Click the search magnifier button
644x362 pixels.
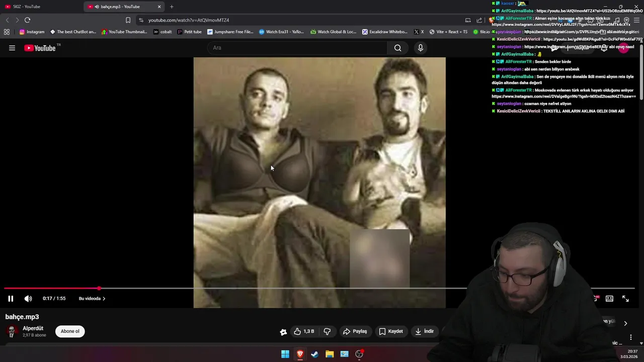pyautogui.click(x=397, y=48)
